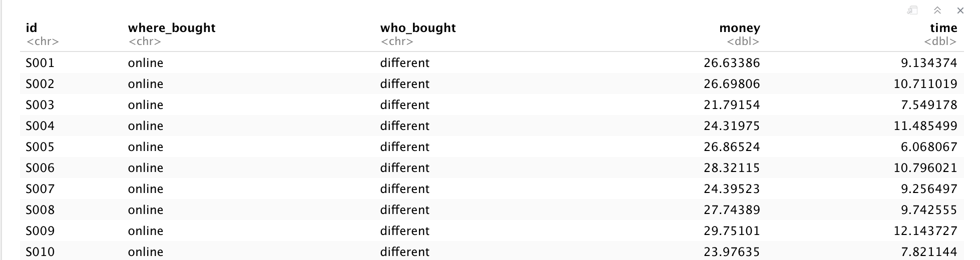Open output in new window icon
980x260 pixels.
coord(912,10)
